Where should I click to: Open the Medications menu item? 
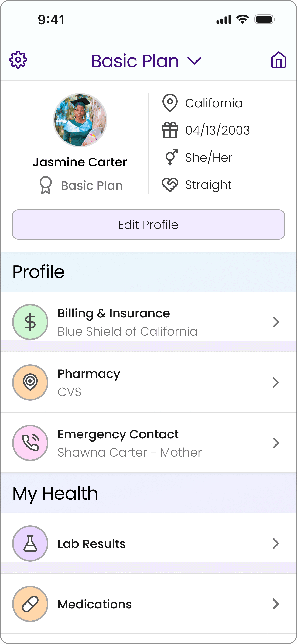pyautogui.click(x=95, y=604)
